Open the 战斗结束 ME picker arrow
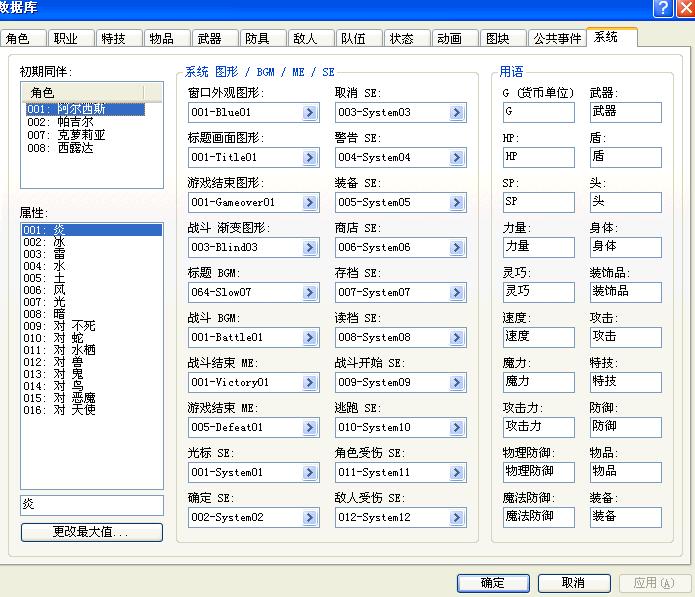The height and width of the screenshot is (597, 695). [x=310, y=382]
